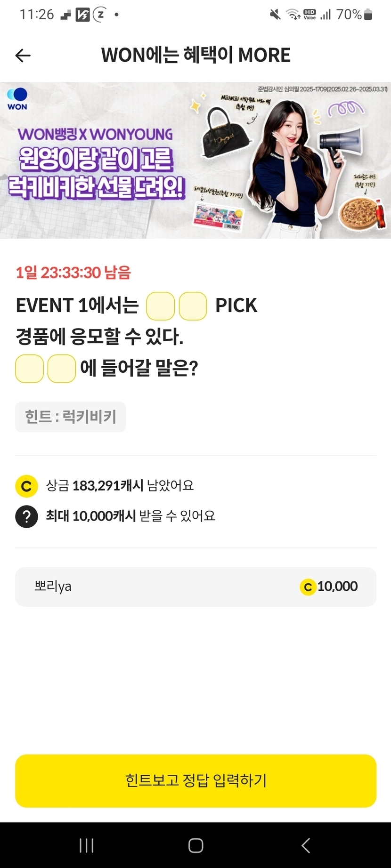This screenshot has width=391, height=868.
Task: Tap the 1일 23:33:30 남음 countdown
Action: coord(73,273)
